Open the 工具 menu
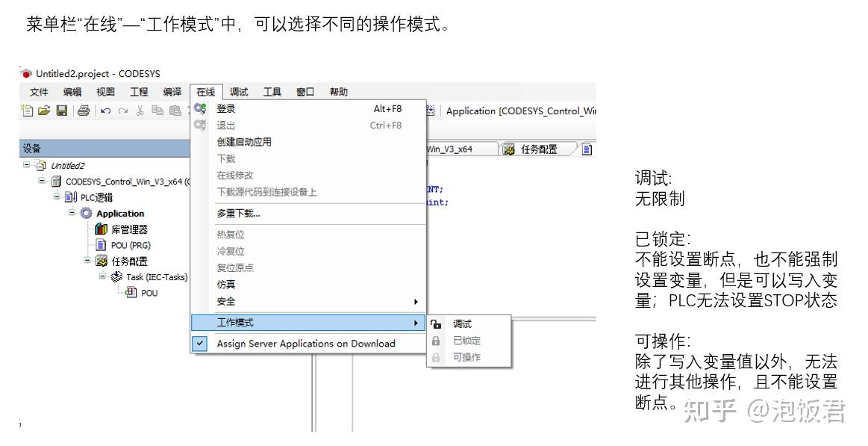This screenshot has width=868, height=446. coord(272,92)
